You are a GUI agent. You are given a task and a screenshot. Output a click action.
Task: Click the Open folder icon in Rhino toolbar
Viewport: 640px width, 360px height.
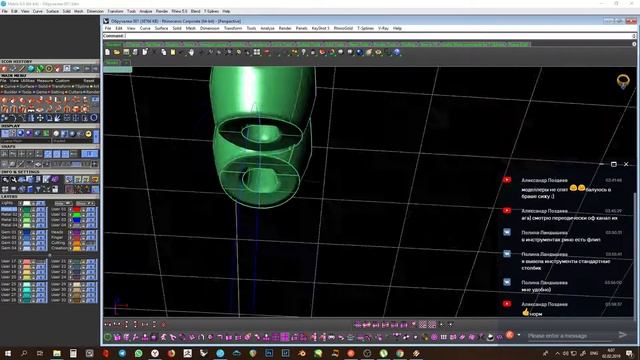(x=117, y=52)
